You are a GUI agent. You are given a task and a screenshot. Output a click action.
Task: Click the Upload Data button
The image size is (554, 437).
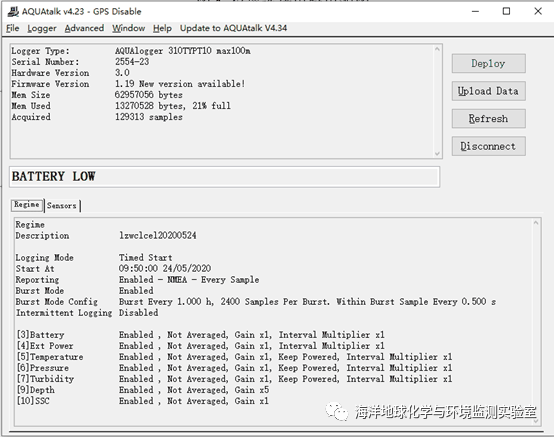click(x=488, y=91)
